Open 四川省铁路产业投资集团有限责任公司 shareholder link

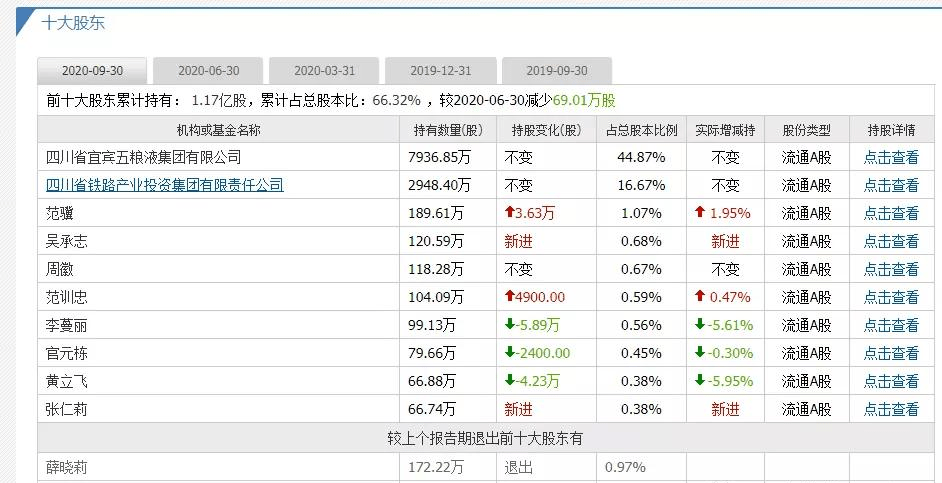tap(165, 185)
